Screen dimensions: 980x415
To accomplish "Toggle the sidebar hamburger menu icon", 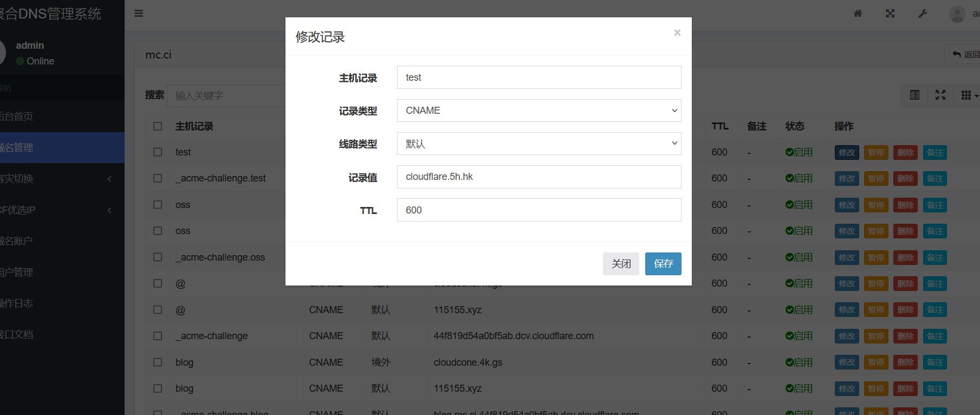I will [x=139, y=14].
